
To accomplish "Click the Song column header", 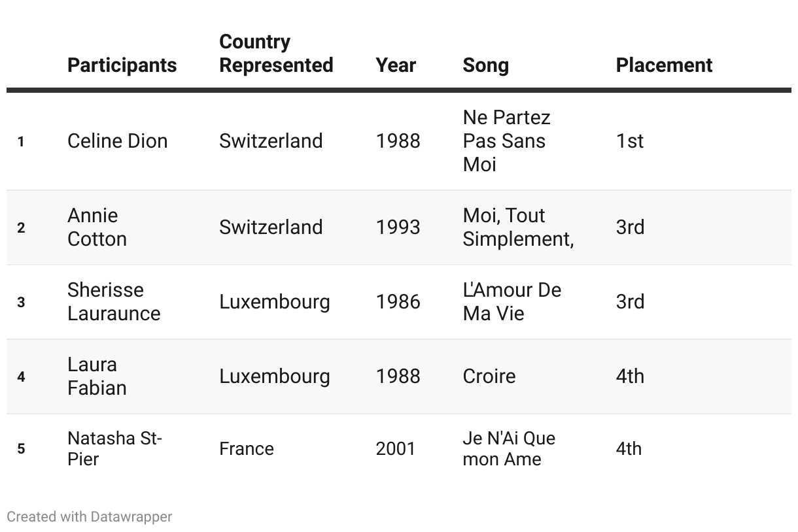I will (485, 65).
